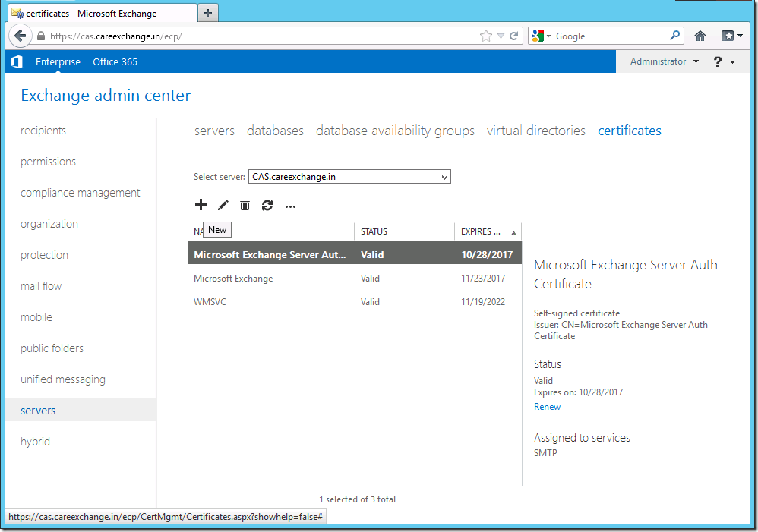
Task: Click the browser home icon
Action: click(x=700, y=36)
